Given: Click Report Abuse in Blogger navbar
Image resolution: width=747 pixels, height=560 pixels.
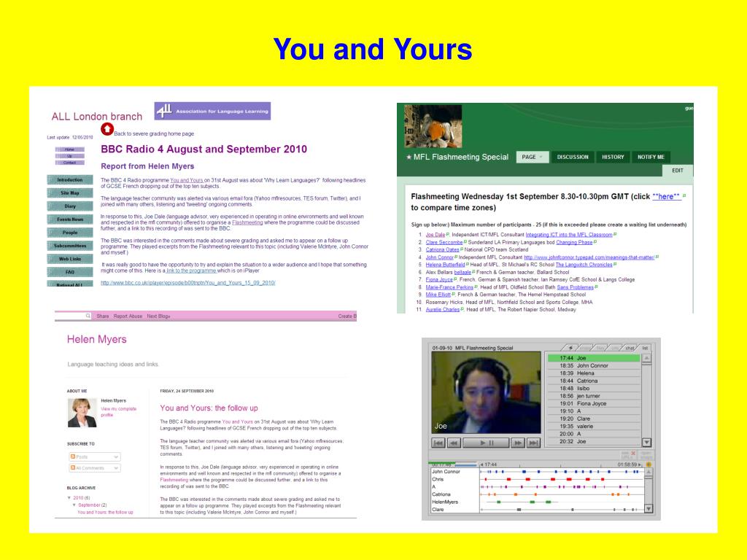Looking at the screenshot, I should (128, 316).
